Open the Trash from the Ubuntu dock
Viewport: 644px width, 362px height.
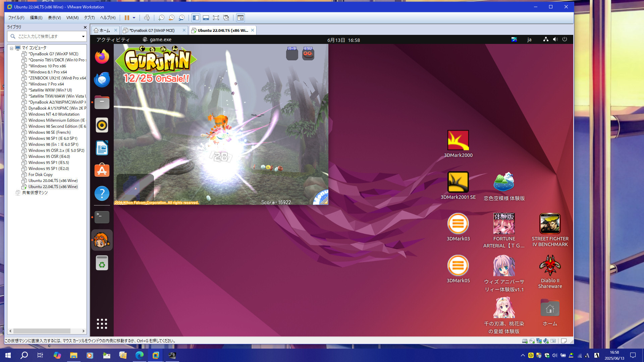102,263
